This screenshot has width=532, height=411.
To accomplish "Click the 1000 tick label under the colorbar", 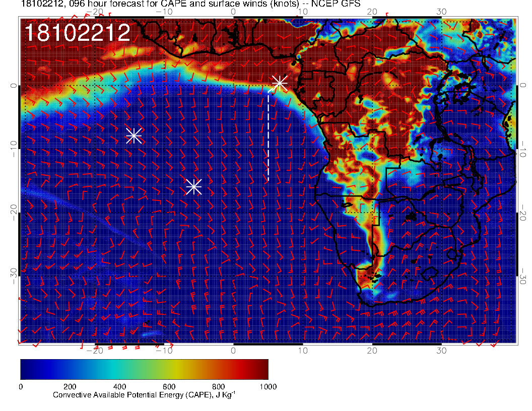I will coord(268,386).
